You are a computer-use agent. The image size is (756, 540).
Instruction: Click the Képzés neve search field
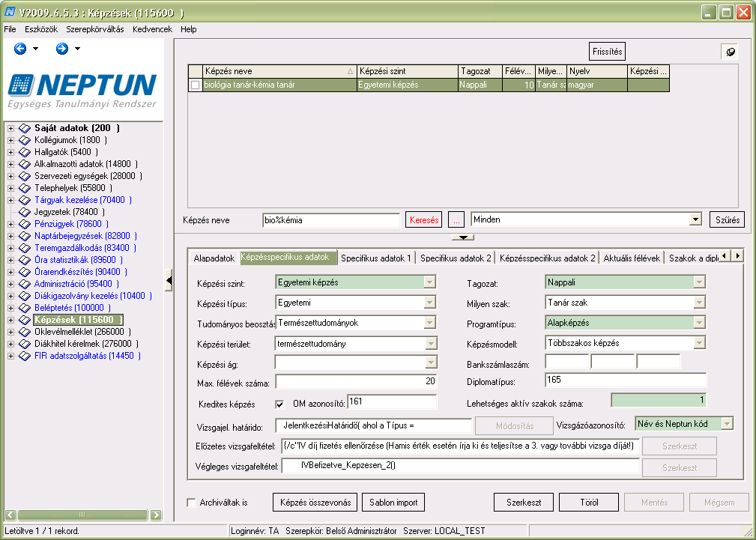330,220
